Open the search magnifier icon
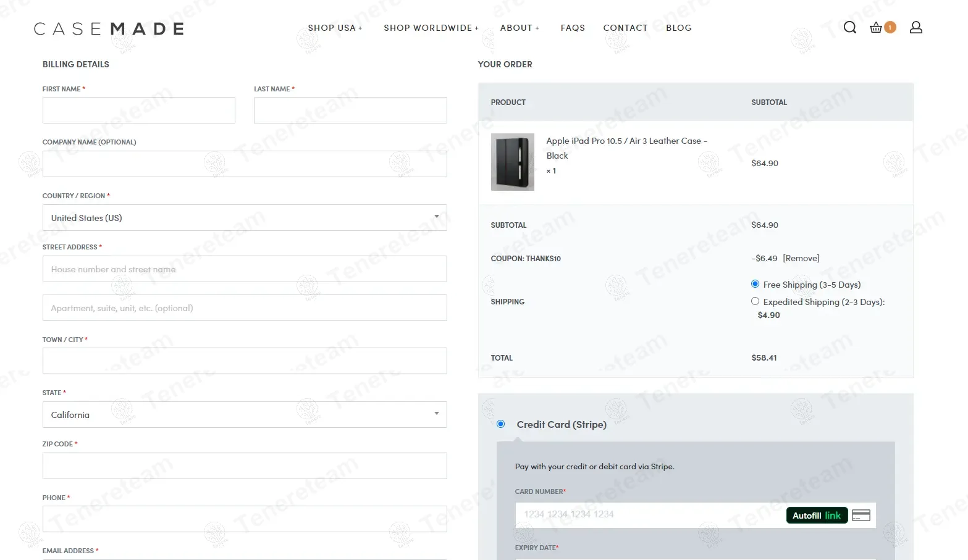This screenshot has height=560, width=968. (849, 27)
